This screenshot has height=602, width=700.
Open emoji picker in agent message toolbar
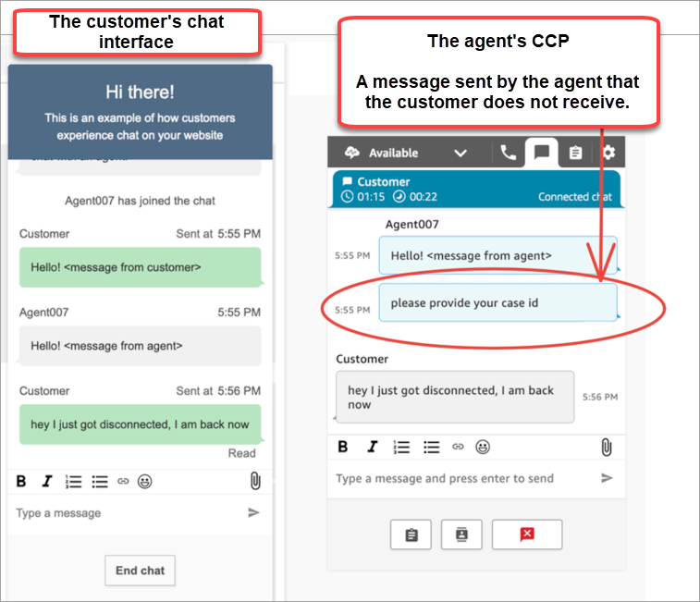(482, 447)
